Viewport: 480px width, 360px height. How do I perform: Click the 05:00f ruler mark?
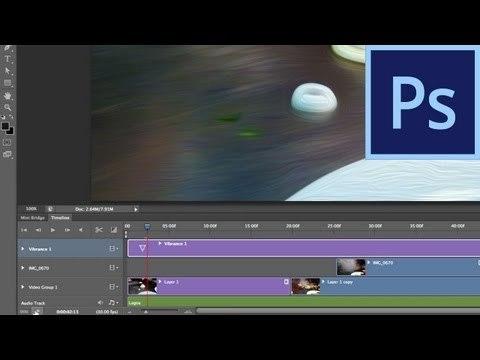169,226
